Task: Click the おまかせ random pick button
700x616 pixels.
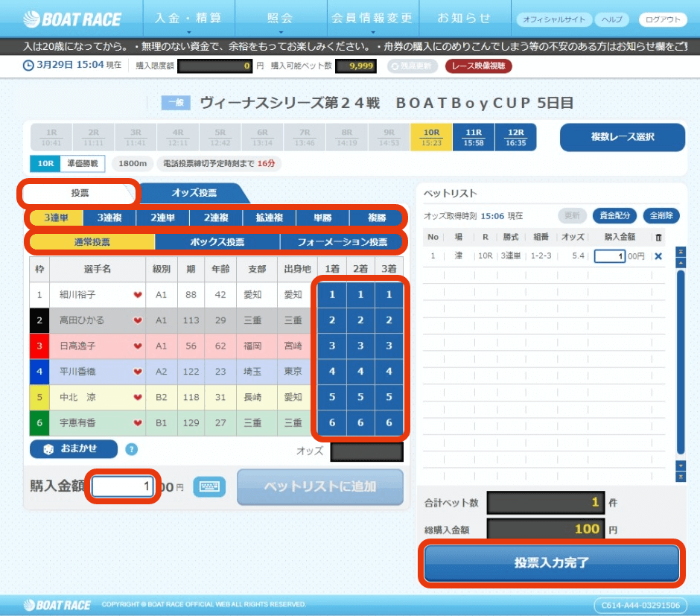Action: 74,449
